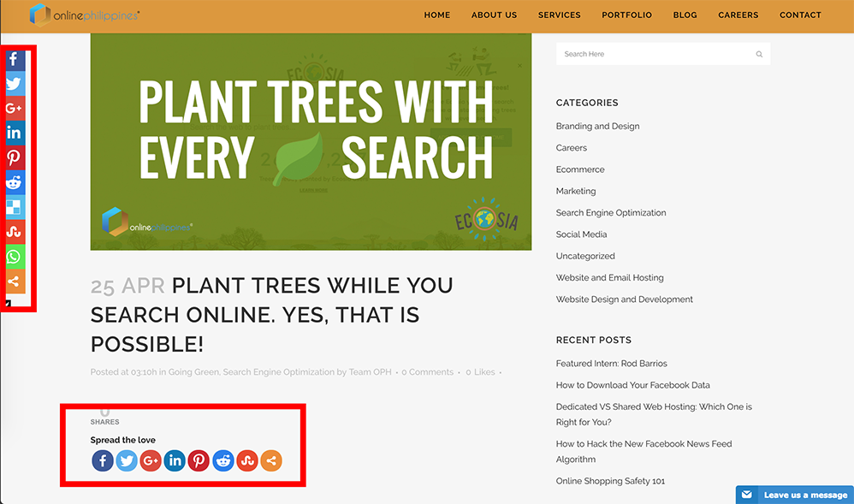This screenshot has width=854, height=504.
Task: Collapse the side share bar with the small arrow
Action: (9, 303)
